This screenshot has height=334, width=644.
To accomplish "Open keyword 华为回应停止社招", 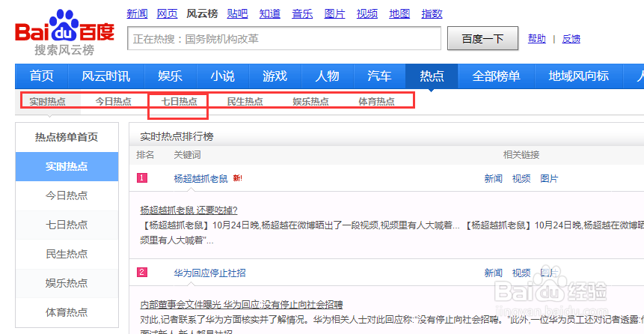I will (x=210, y=273).
